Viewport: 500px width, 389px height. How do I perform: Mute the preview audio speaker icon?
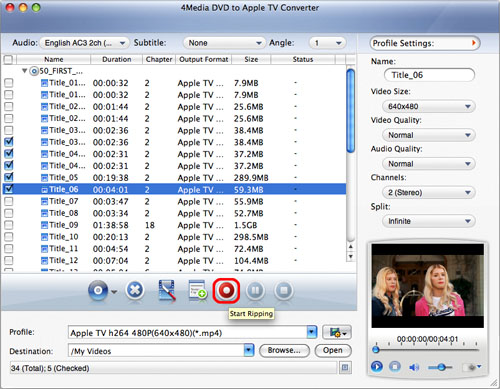pyautogui.click(x=414, y=367)
